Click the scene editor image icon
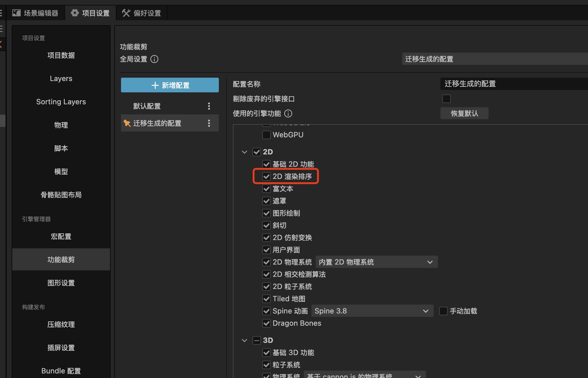This screenshot has height=378, width=588. tap(16, 13)
